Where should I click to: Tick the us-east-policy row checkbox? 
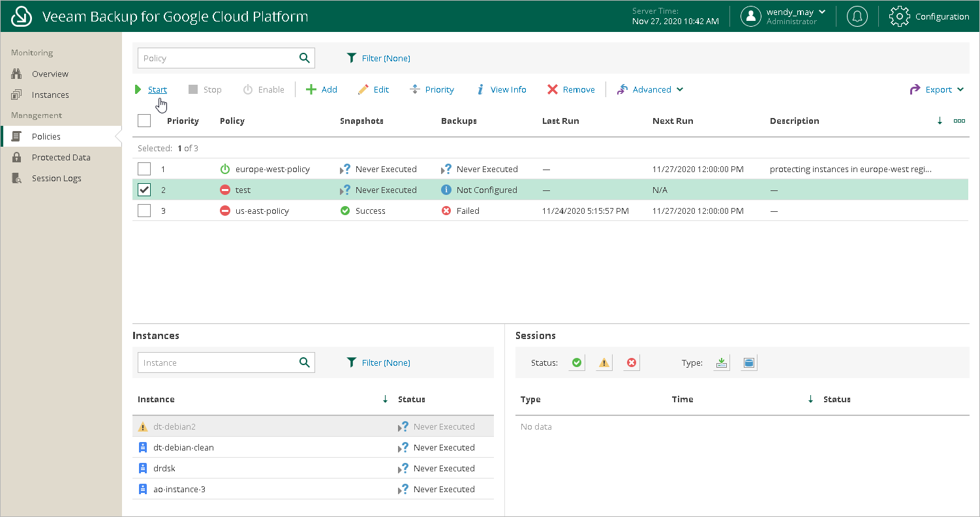click(144, 211)
